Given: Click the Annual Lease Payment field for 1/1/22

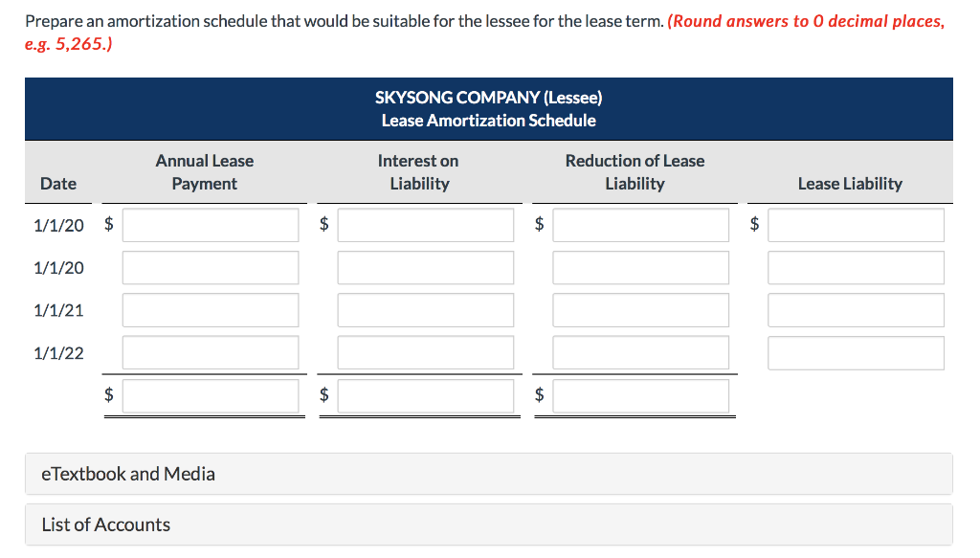Looking at the screenshot, I should point(210,352).
